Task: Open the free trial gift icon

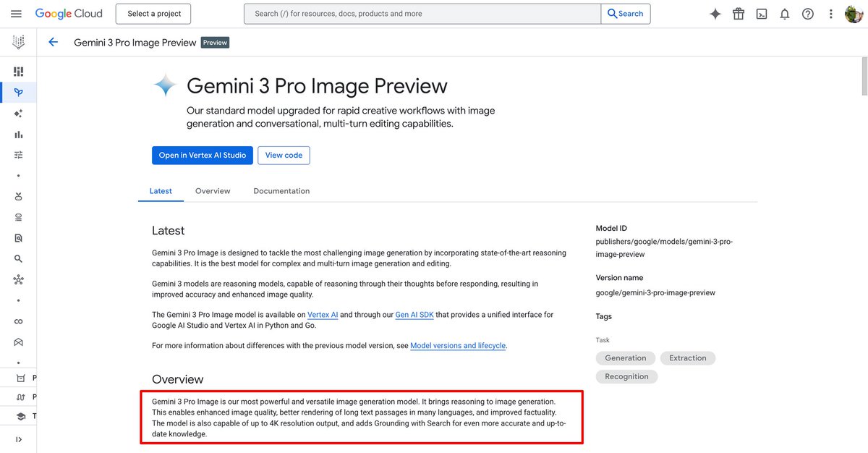Action: [x=738, y=13]
